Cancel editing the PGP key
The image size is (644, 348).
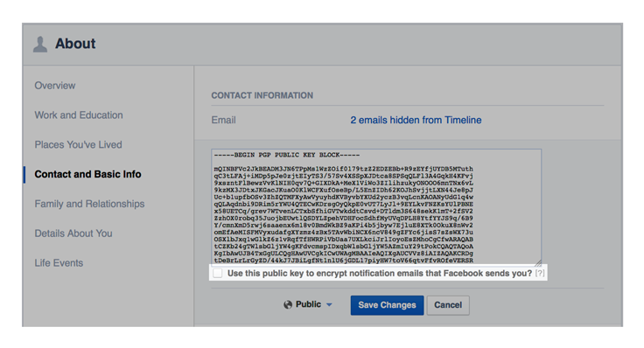(448, 305)
